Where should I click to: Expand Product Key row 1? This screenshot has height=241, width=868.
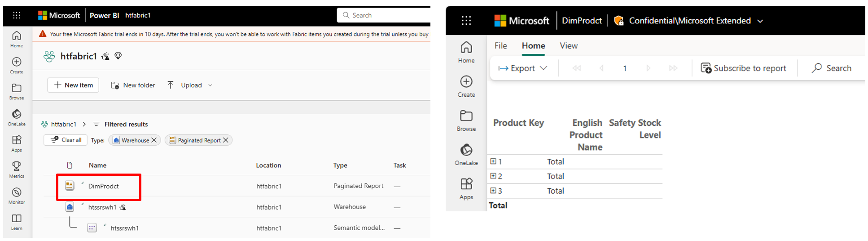coord(493,161)
